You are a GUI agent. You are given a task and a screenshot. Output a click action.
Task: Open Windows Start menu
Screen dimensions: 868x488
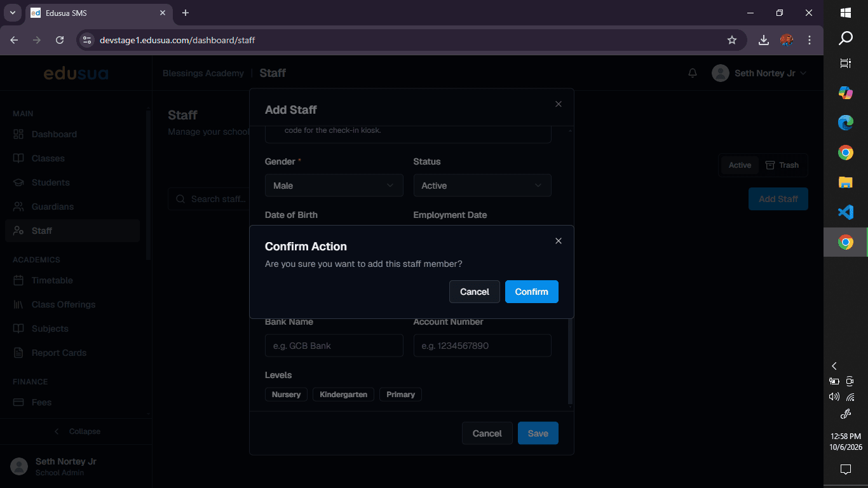[x=846, y=13]
